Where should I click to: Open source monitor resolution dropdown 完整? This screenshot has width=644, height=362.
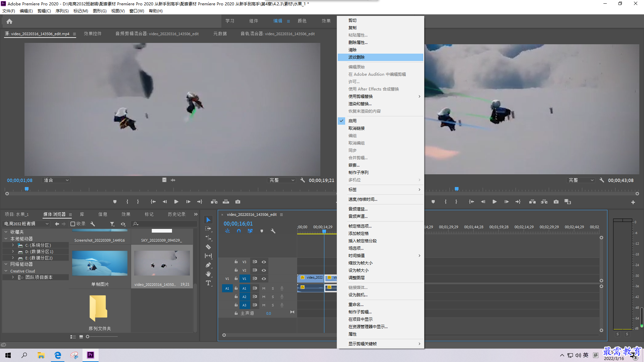[282, 180]
